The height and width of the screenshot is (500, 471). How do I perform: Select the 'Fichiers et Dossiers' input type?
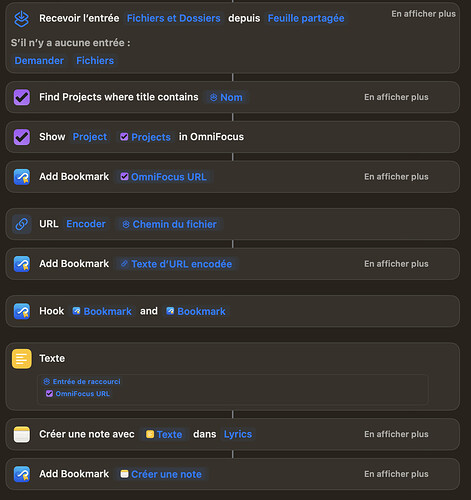pos(173,18)
